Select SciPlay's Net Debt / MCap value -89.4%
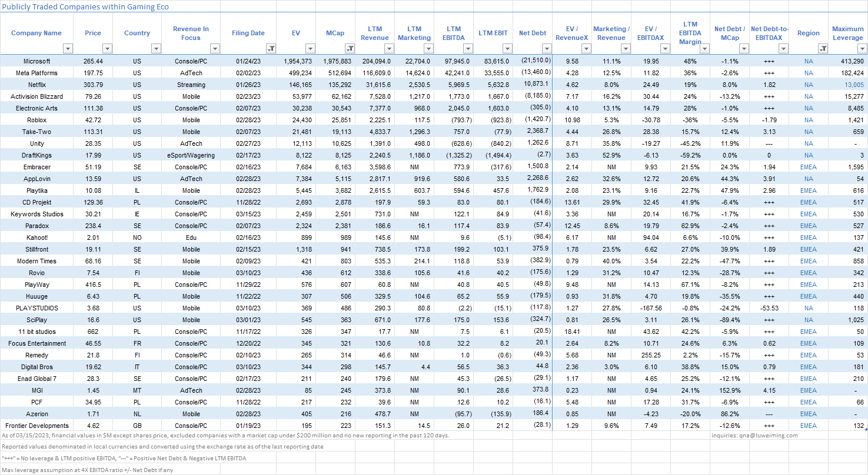The height and width of the screenshot is (475, 868). [730, 320]
